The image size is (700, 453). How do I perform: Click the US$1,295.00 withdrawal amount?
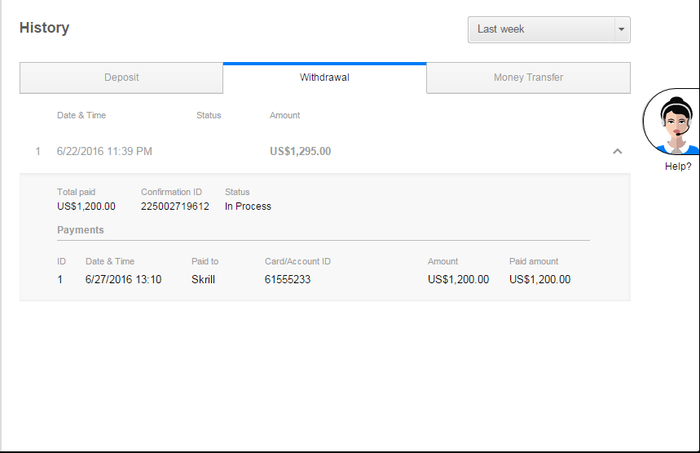pyautogui.click(x=300, y=151)
